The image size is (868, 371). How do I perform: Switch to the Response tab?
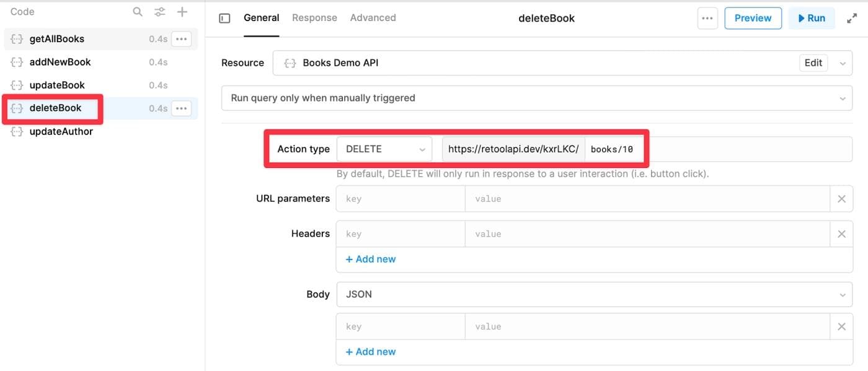pyautogui.click(x=314, y=18)
